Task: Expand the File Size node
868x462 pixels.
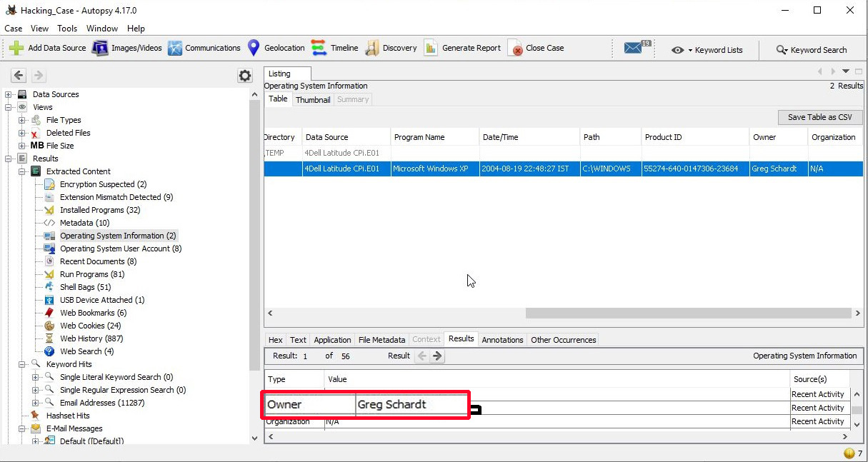Action: click(22, 146)
